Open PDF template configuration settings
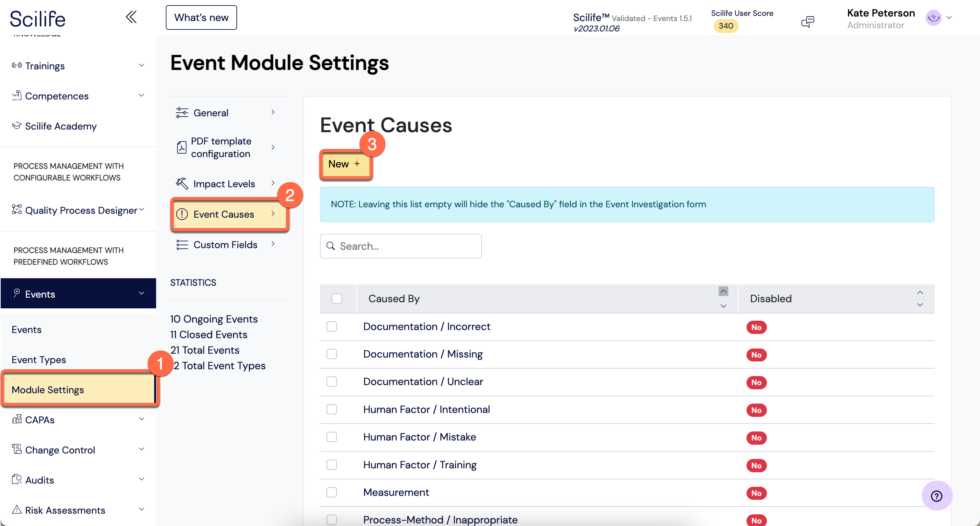This screenshot has height=526, width=980. (228, 147)
